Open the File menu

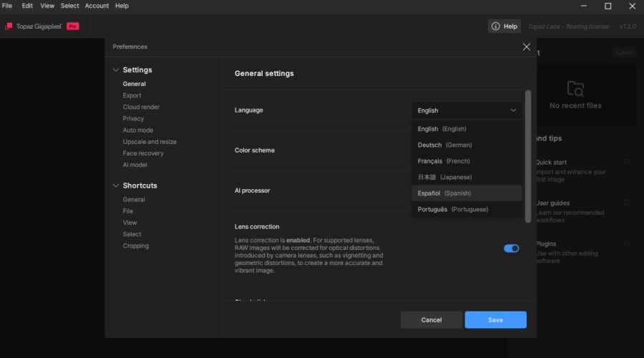(x=7, y=6)
